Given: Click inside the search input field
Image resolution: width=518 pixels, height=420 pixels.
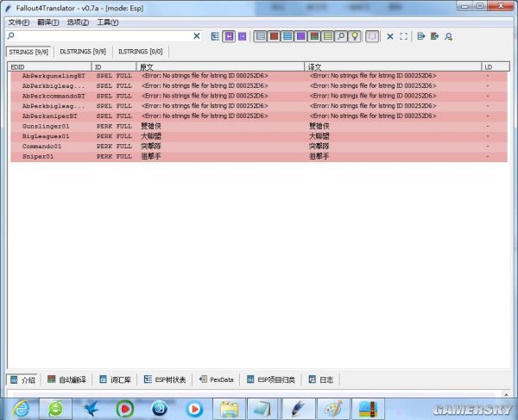Looking at the screenshot, I should pyautogui.click(x=103, y=35).
